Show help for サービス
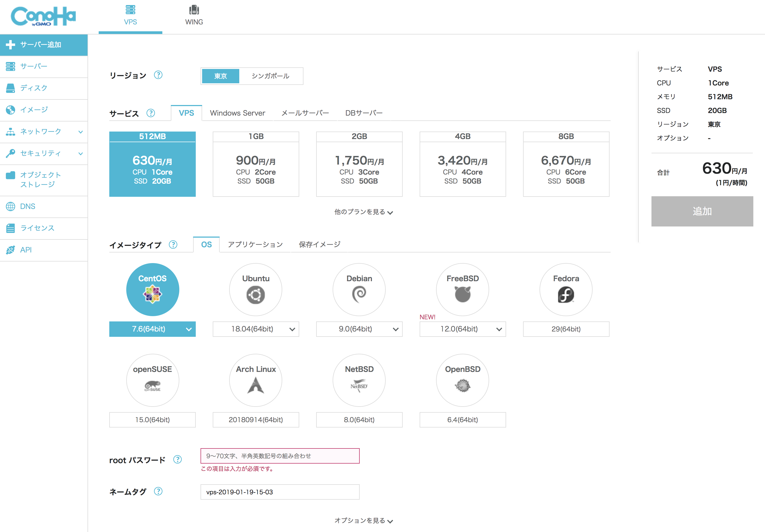This screenshot has height=532, width=765. pos(151,113)
